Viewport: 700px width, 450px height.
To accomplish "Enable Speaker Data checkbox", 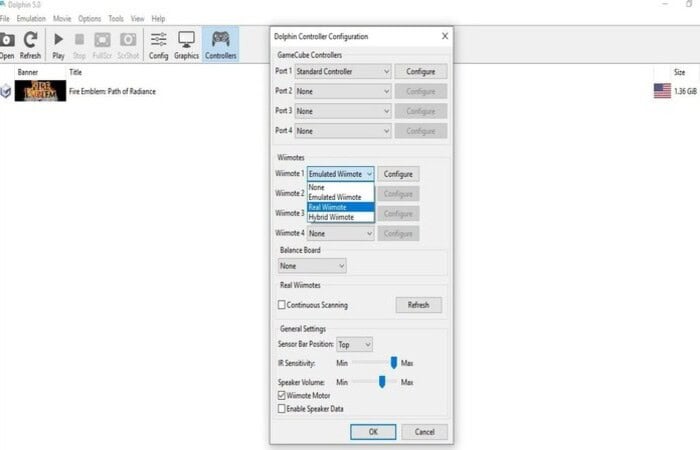I will click(x=282, y=408).
